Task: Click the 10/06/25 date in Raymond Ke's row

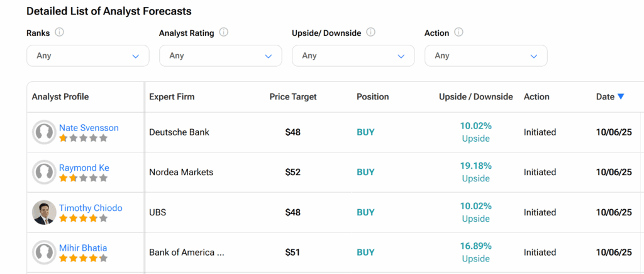Action: (614, 172)
